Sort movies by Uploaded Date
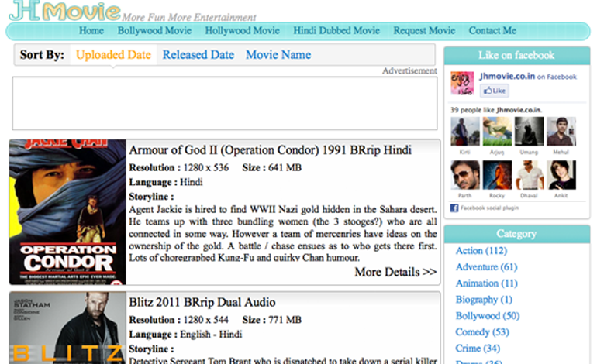The image size is (597, 364). (x=113, y=55)
